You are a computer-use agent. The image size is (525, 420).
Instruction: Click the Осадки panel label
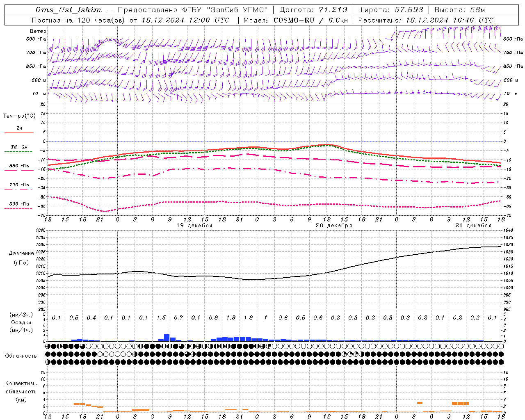pos(21,322)
